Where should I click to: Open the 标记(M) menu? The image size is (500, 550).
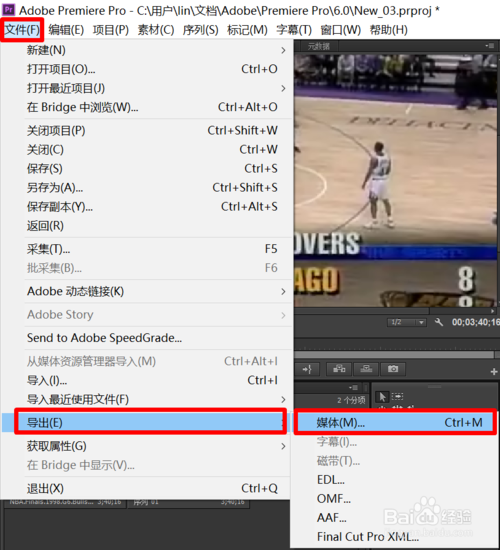point(247,30)
